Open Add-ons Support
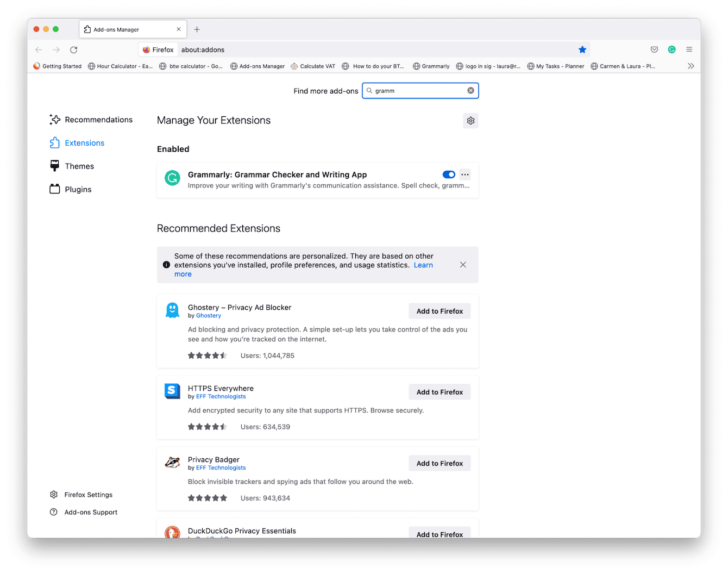 (90, 512)
